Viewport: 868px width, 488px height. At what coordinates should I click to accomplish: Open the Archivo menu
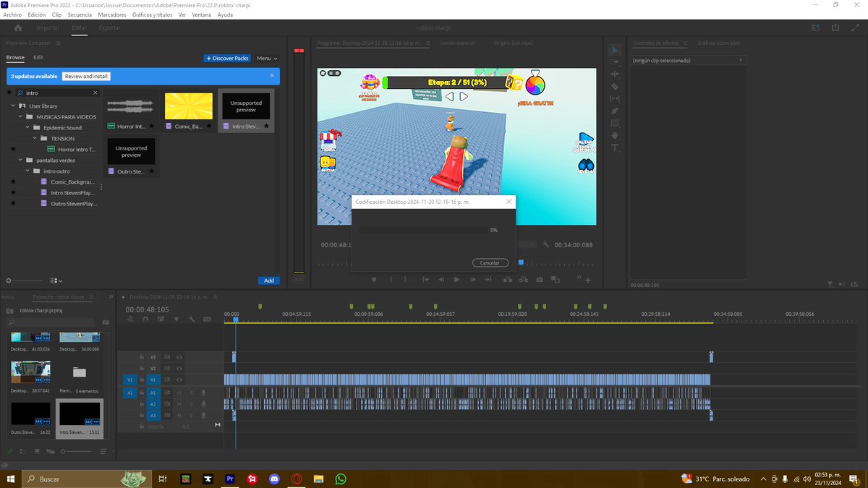[13, 14]
